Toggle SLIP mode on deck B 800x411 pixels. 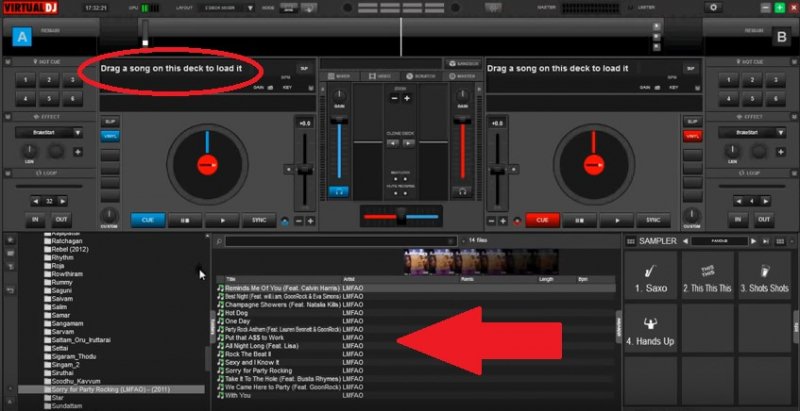point(692,122)
